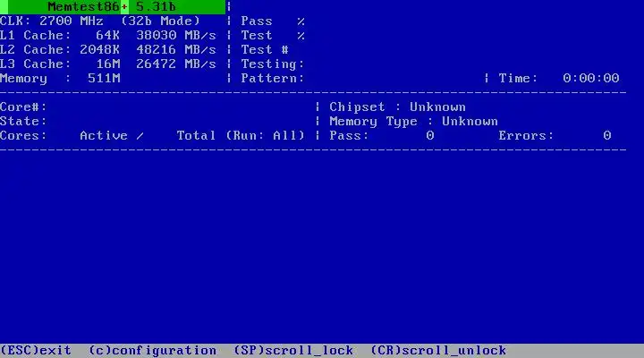The image size is (644, 358).
Task: Click the Pattern: label
Action: click(x=273, y=78)
